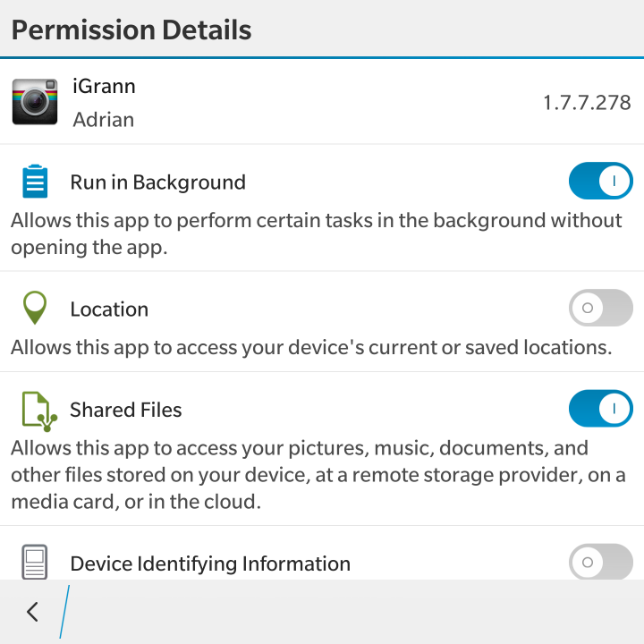Select the Permission Details title

[x=131, y=30]
